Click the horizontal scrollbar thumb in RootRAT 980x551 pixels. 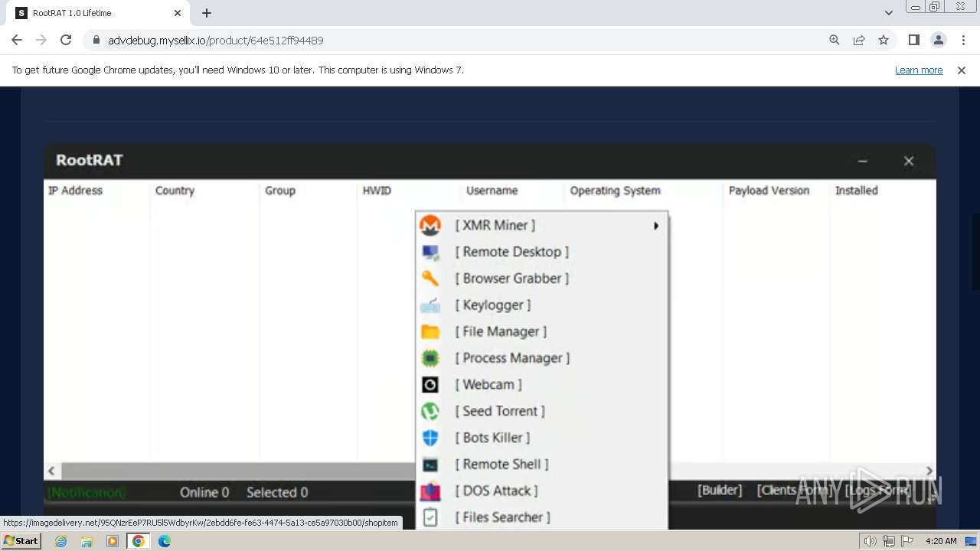[239, 471]
